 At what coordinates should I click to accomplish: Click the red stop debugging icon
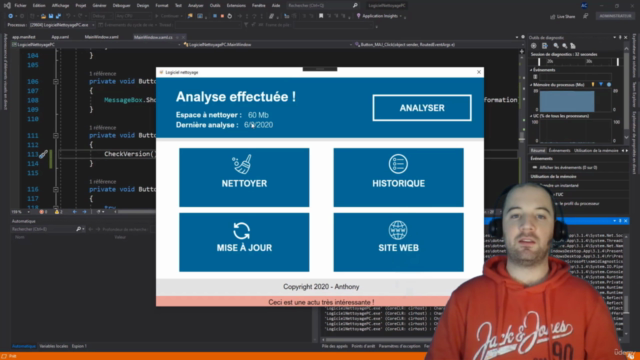(222, 16)
